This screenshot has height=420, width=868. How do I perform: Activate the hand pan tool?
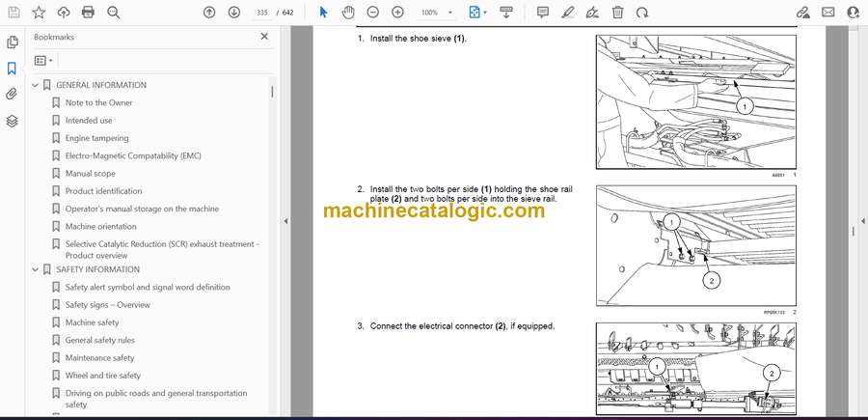[x=347, y=13]
